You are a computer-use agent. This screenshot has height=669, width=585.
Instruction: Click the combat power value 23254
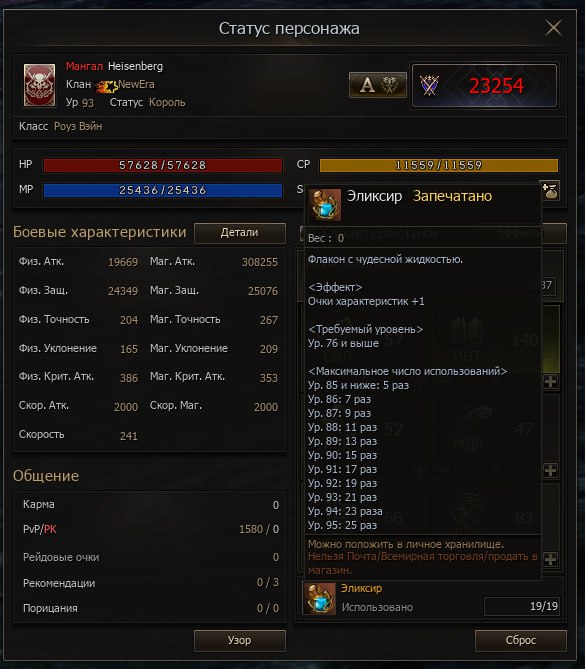pyautogui.click(x=496, y=86)
